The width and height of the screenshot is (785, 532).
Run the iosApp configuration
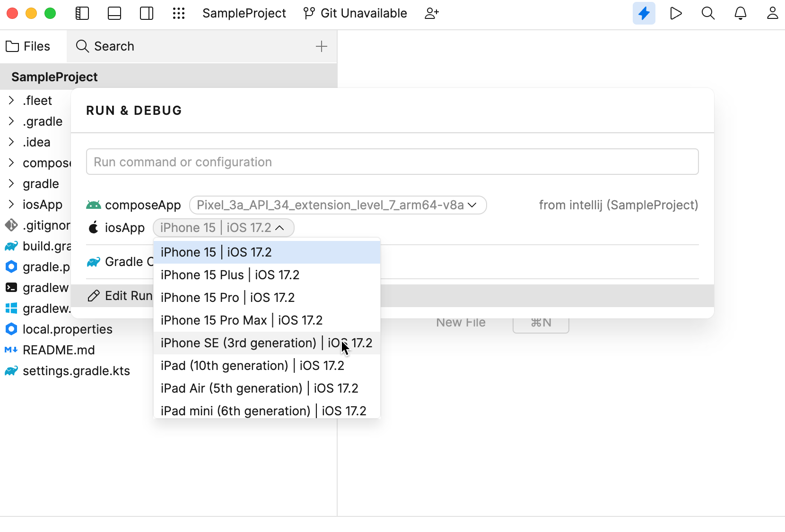pos(125,228)
